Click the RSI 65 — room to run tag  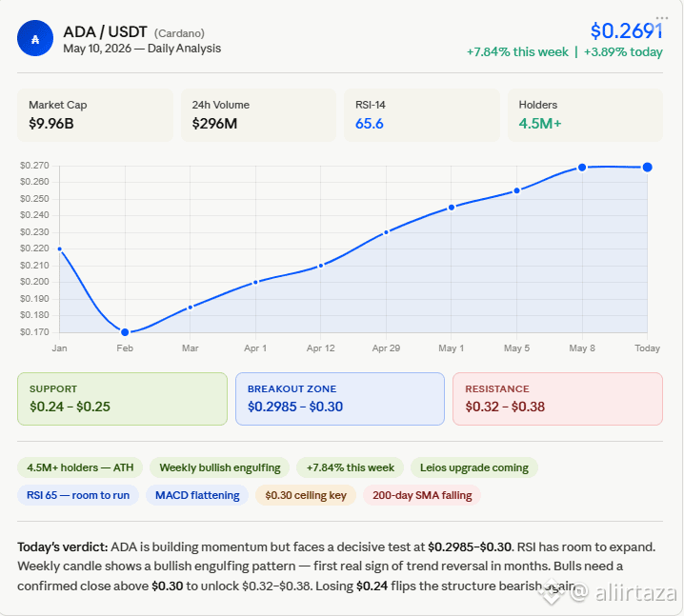tap(78, 495)
